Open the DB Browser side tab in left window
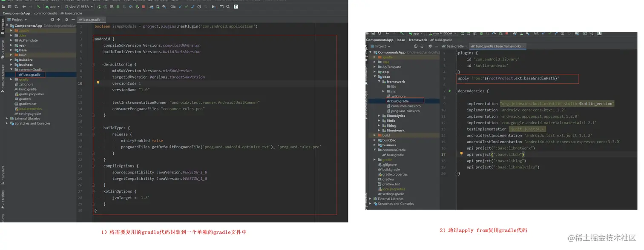 click(x=2, y=49)
